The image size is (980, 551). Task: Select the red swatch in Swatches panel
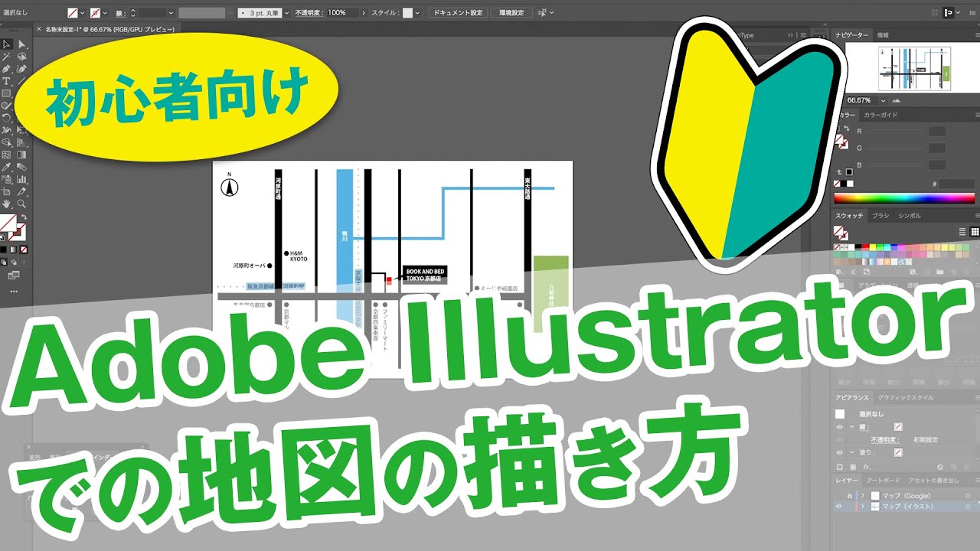(x=867, y=247)
